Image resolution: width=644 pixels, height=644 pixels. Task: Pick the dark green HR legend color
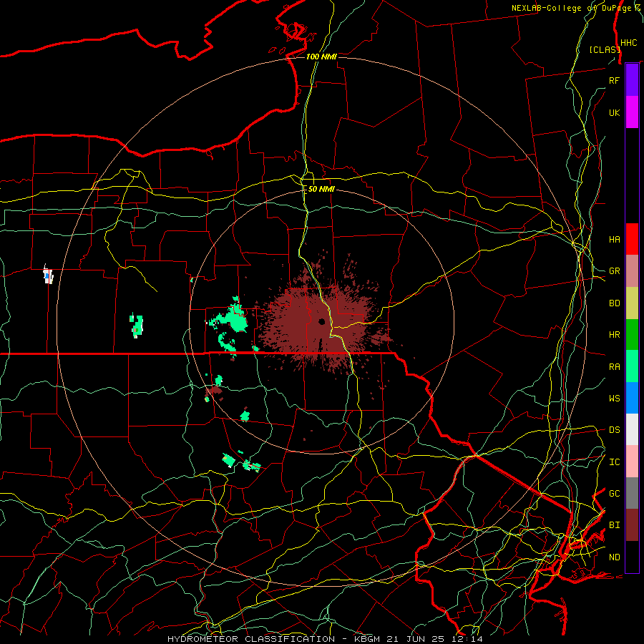coord(632,334)
